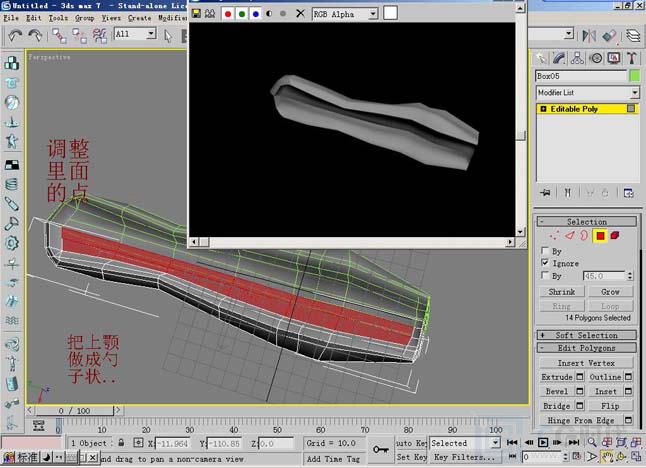
Task: Select Element sub-object level
Action: tap(615, 236)
